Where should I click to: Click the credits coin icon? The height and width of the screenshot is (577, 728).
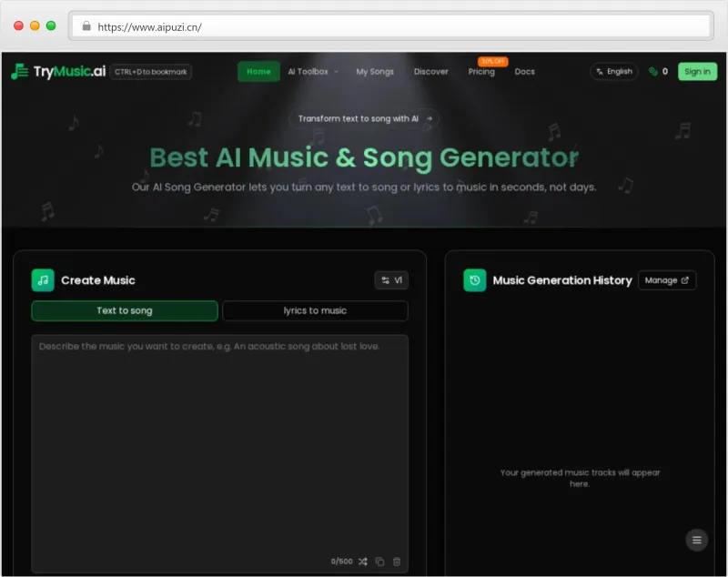coord(652,71)
